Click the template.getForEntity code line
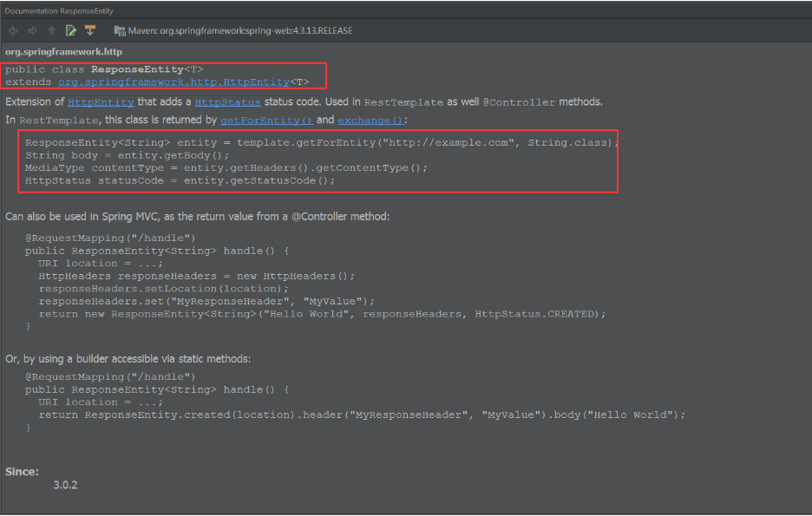The width and height of the screenshot is (812, 516). click(322, 142)
